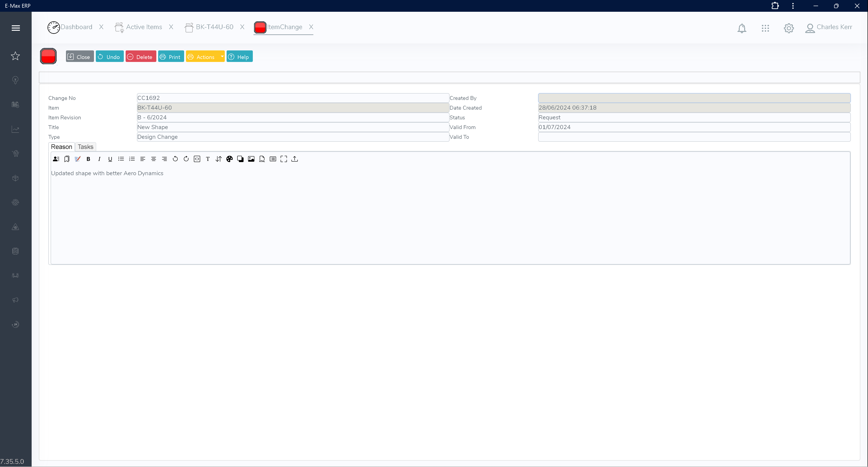Image resolution: width=868 pixels, height=467 pixels.
Task: Click the upload arrow icon in editor
Action: tap(295, 159)
